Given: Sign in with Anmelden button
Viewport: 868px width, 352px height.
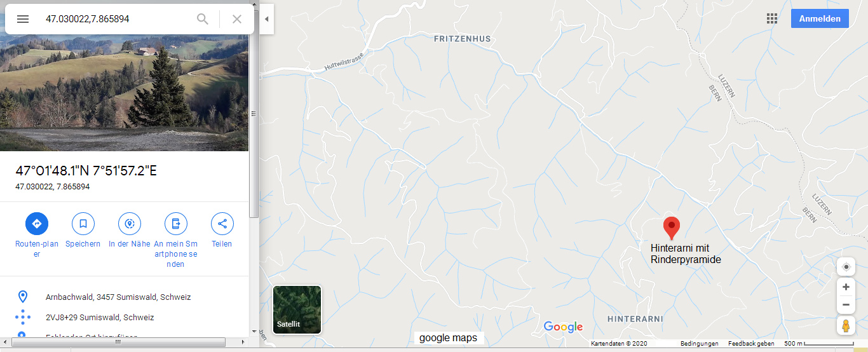Looking at the screenshot, I should click(820, 18).
